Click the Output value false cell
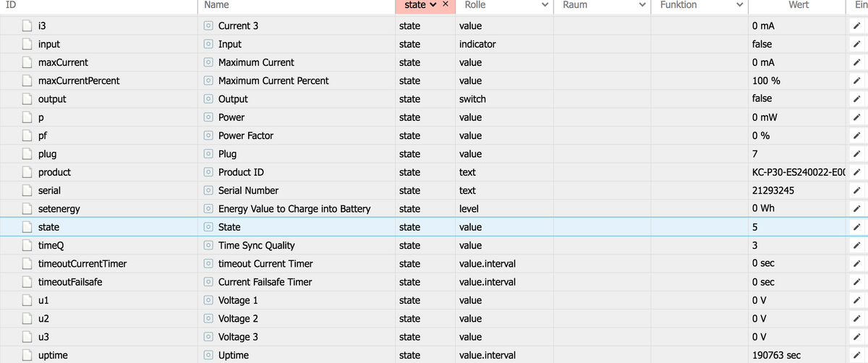Image resolution: width=868 pixels, height=363 pixels. point(762,99)
